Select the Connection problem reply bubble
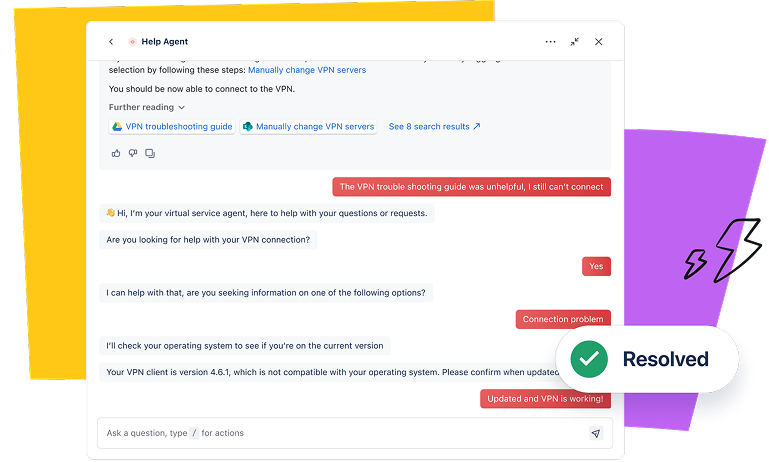769x462 pixels. click(563, 320)
